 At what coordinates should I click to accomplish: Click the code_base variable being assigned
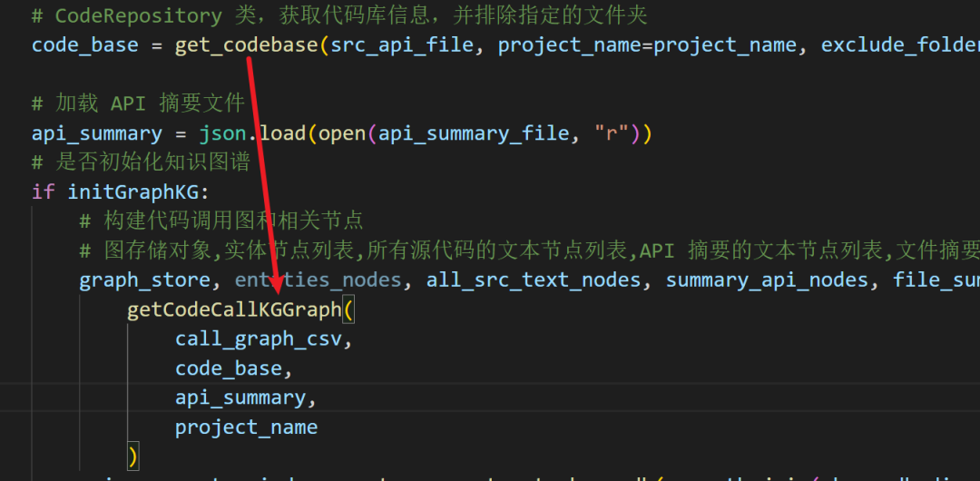point(85,44)
